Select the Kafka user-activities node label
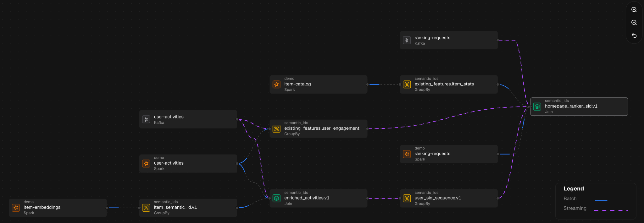644x223 pixels. click(x=169, y=117)
